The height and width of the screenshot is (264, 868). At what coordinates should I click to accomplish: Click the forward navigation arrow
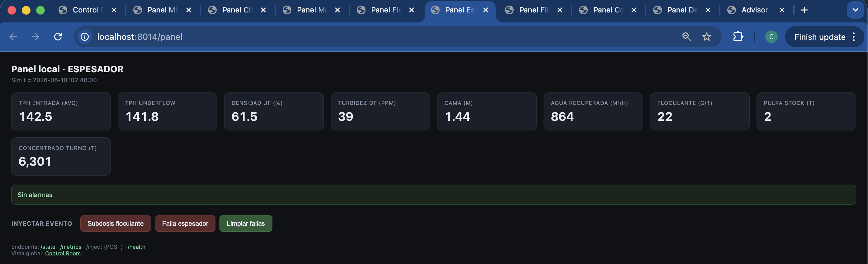[35, 37]
